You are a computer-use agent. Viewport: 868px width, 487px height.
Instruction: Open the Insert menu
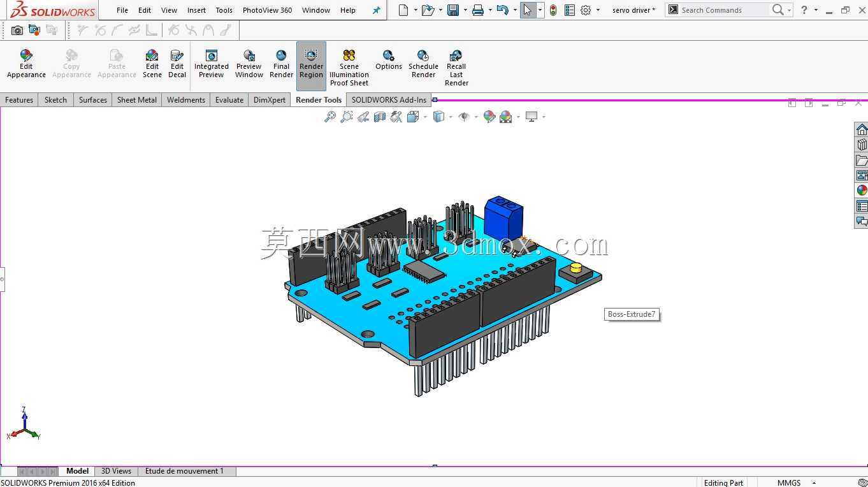pyautogui.click(x=197, y=10)
